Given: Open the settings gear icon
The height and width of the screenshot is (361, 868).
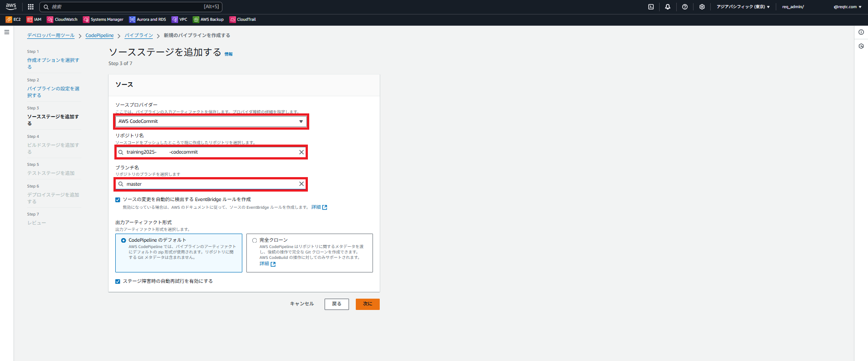Looking at the screenshot, I should 702,7.
